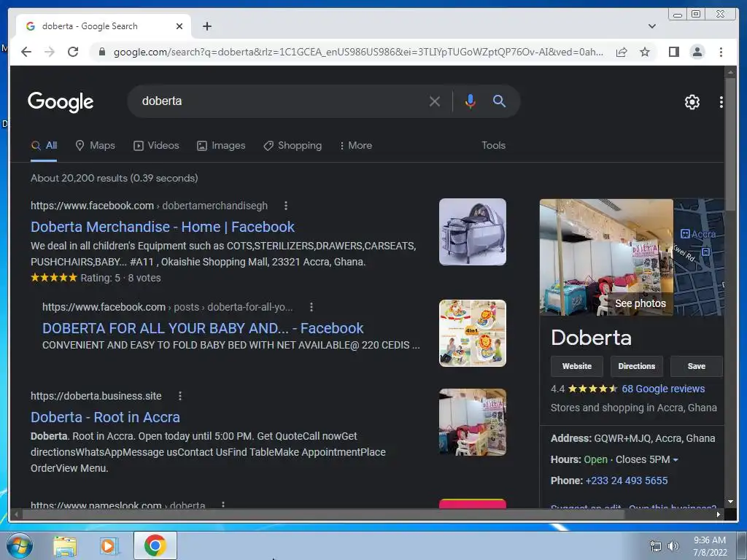The height and width of the screenshot is (560, 747).
Task: Close the doberta Google Search tab
Action: tap(179, 26)
